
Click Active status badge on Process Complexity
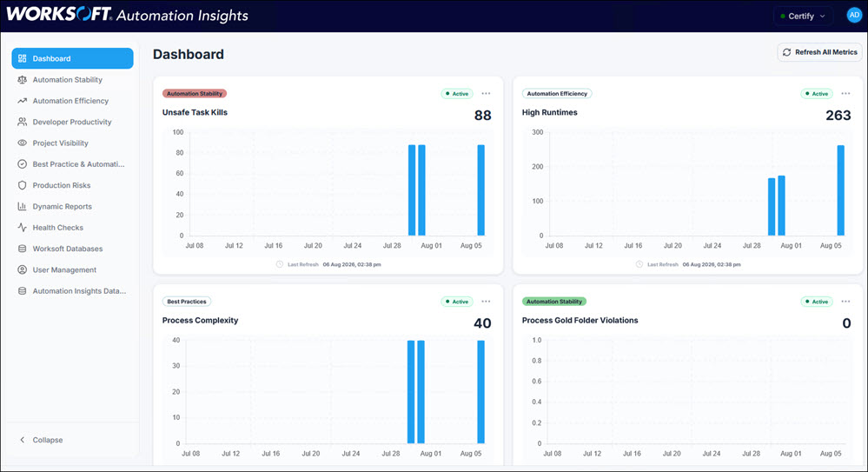tap(457, 302)
